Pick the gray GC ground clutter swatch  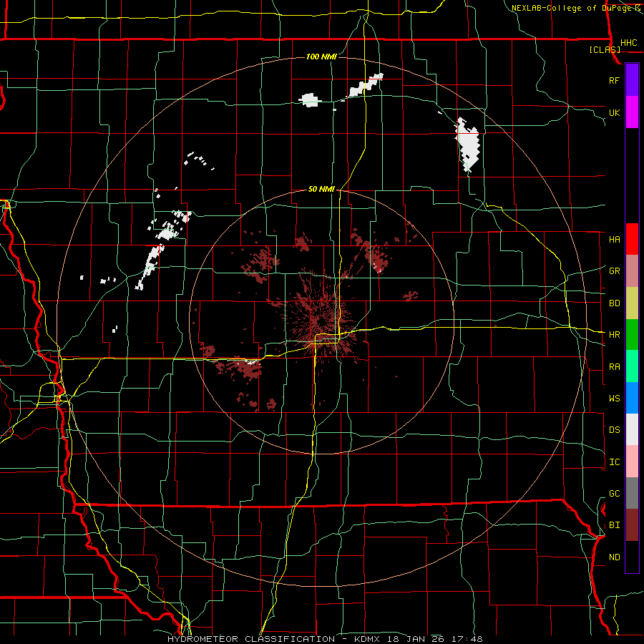[x=632, y=493]
